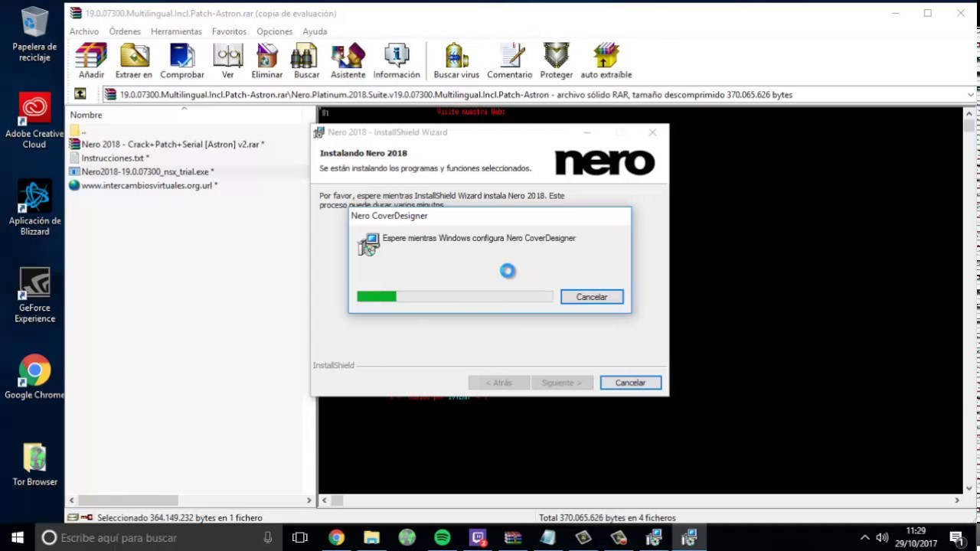Open the Windows Start menu
Viewport: 980px width, 551px height.
pos(18,537)
